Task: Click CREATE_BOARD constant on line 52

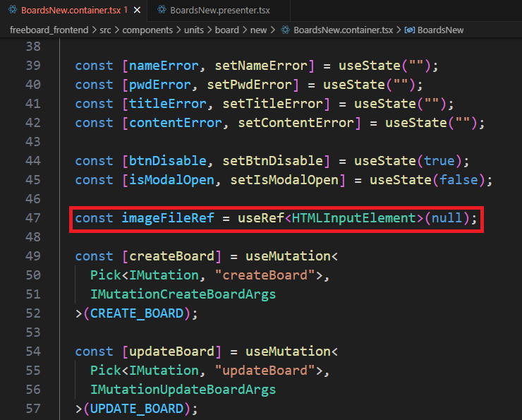Action: [x=136, y=313]
